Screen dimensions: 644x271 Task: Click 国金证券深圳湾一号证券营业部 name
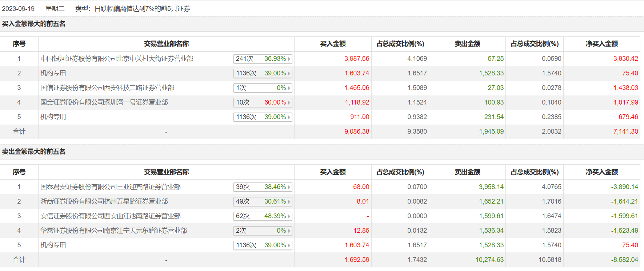[x=104, y=102]
